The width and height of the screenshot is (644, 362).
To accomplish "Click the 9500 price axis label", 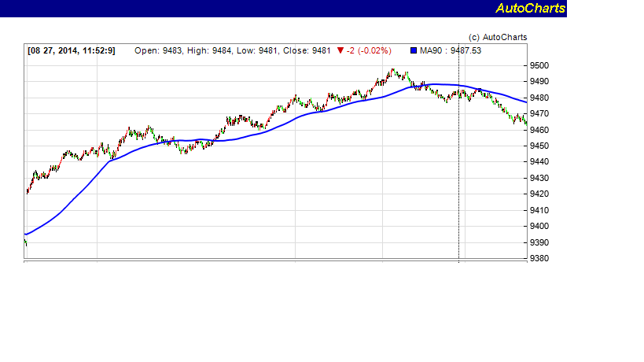I will coord(539,66).
